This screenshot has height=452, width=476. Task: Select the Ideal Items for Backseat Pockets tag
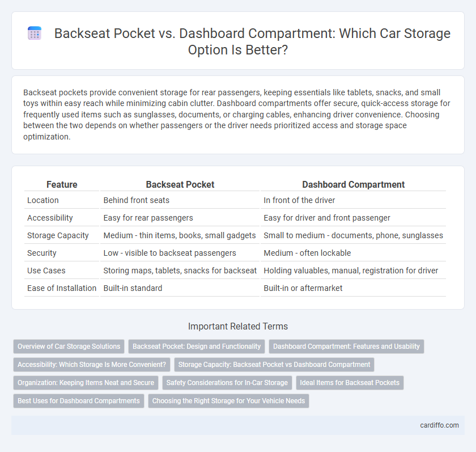coord(350,383)
